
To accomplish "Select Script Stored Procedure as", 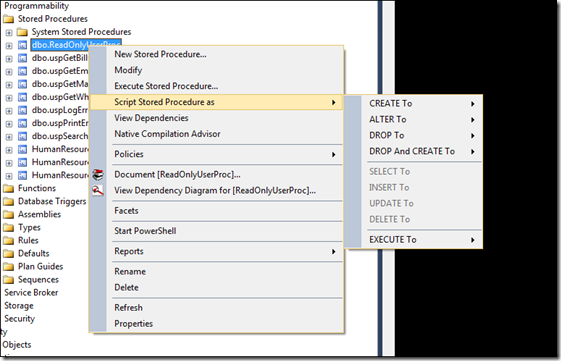I will pyautogui.click(x=216, y=102).
